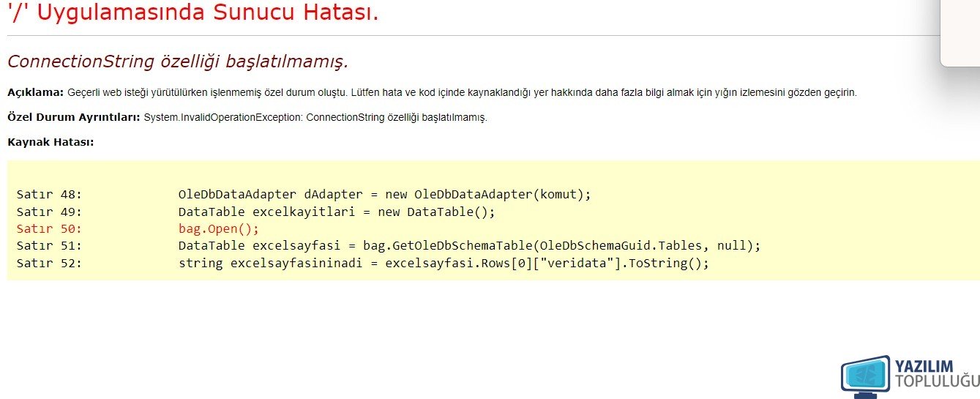Click the Satır 50 line number
Screen dimensions: 980x399
pos(49,228)
